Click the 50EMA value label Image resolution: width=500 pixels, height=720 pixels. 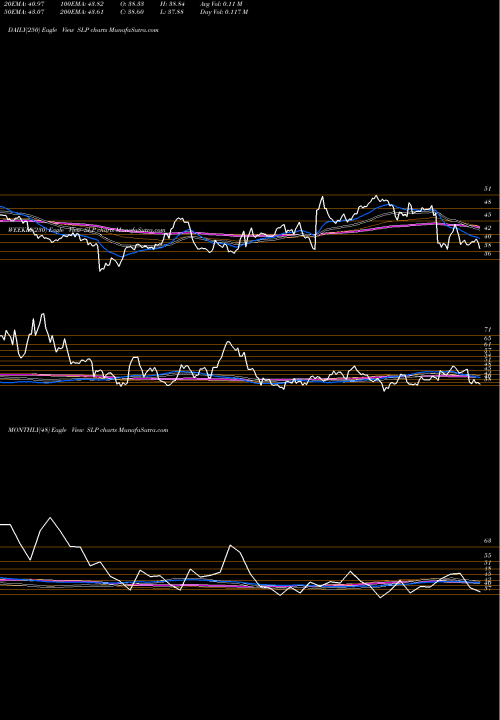point(23,12)
